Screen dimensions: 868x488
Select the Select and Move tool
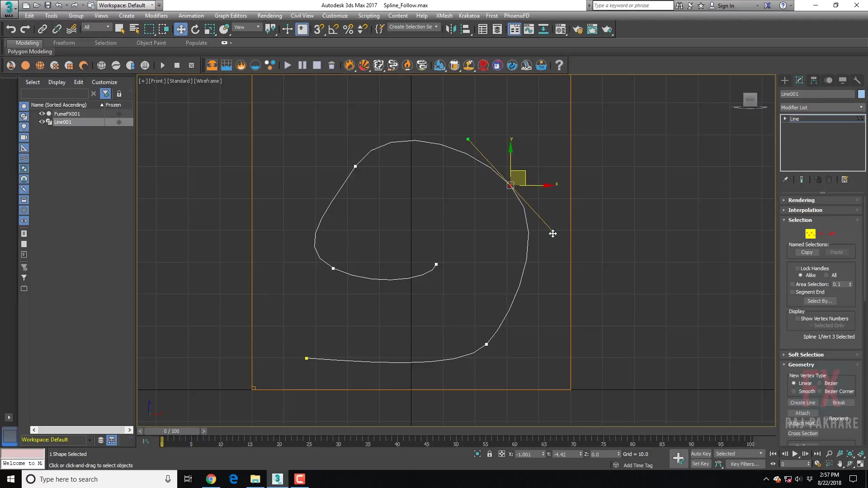[x=181, y=29]
